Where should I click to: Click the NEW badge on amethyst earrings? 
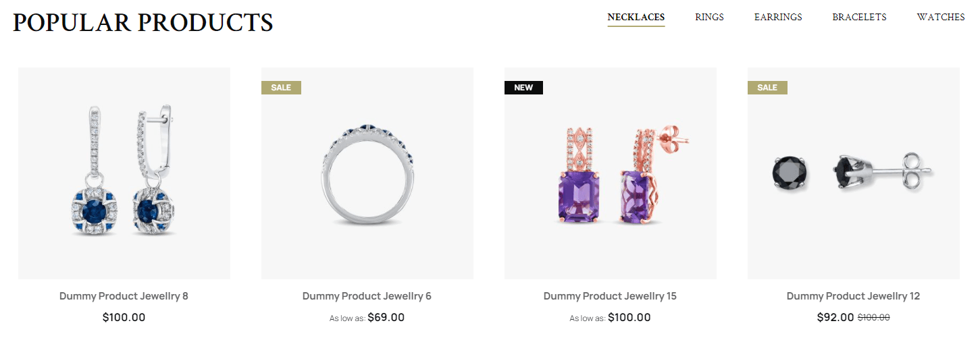click(x=523, y=88)
